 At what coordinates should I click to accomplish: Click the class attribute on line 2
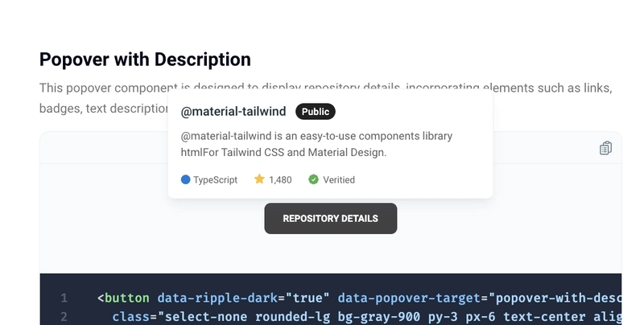pos(131,317)
